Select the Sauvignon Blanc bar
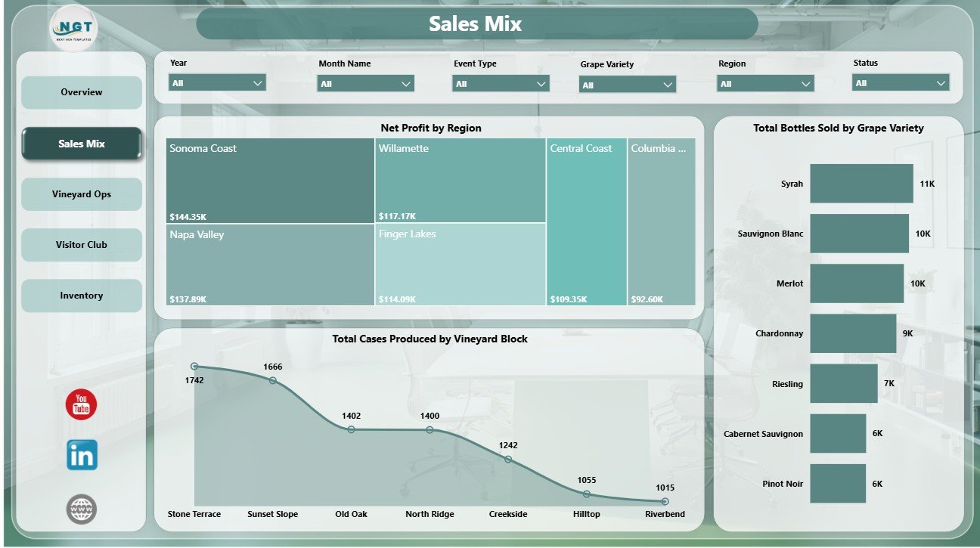This screenshot has width=980, height=548. [859, 234]
